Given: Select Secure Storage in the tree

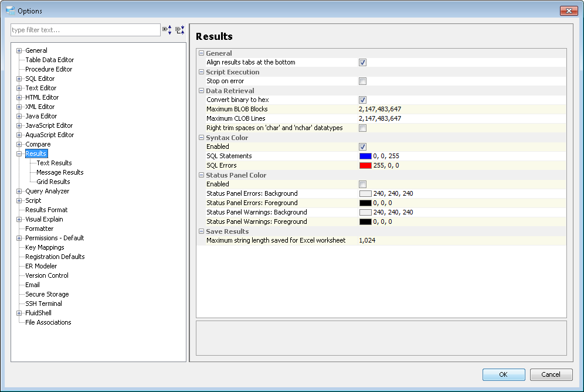Looking at the screenshot, I should point(47,294).
